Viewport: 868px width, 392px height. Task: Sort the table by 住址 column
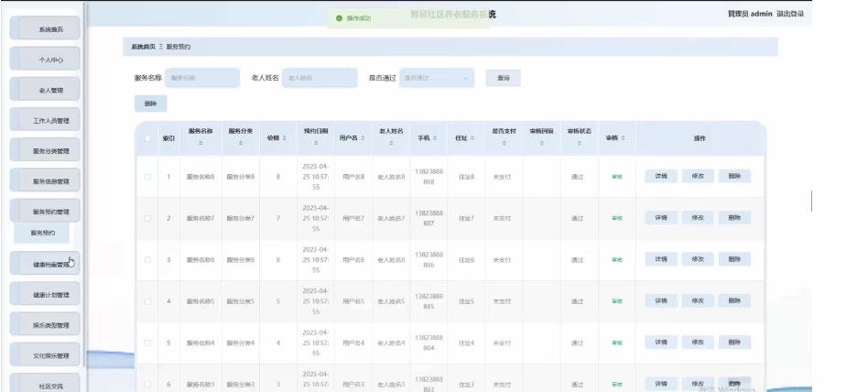coord(472,138)
